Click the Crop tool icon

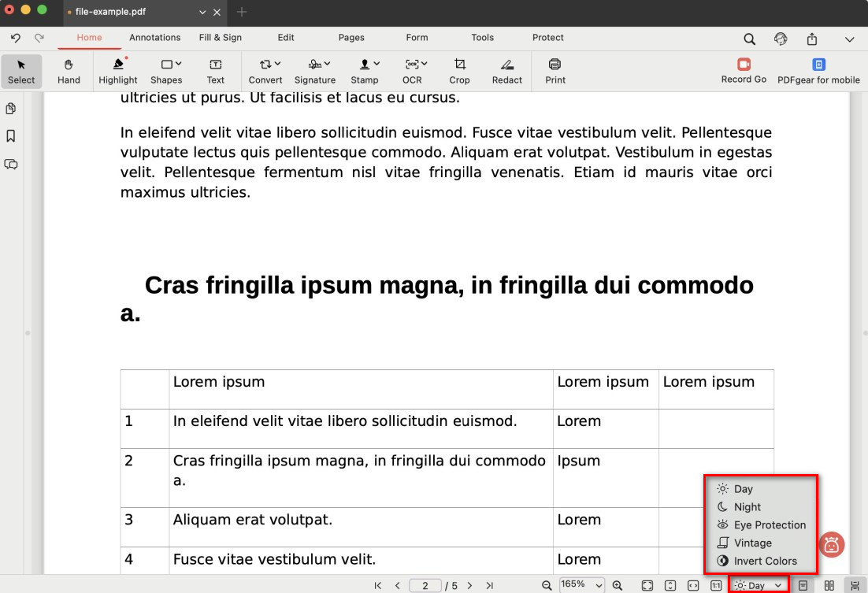coord(459,70)
